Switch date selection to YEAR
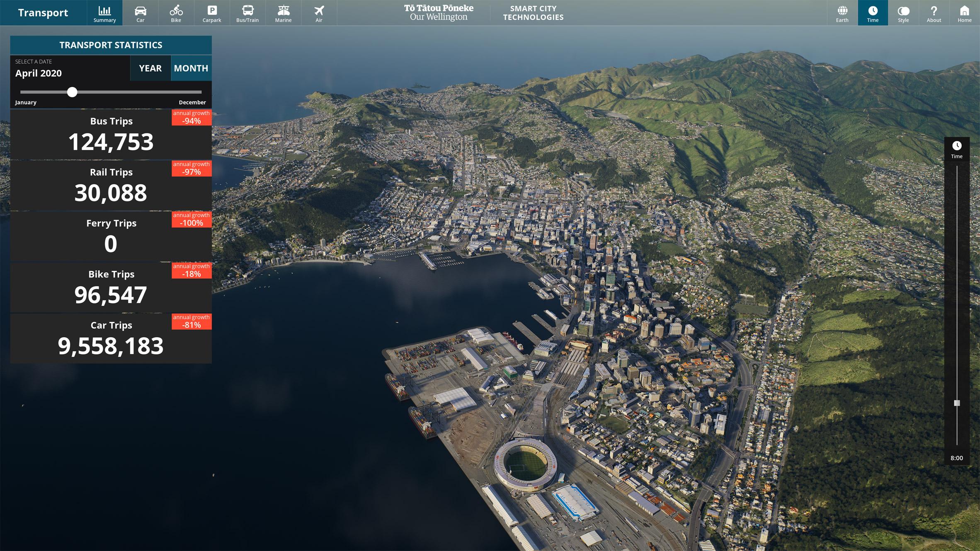Screen dimensions: 980x551 (x=150, y=68)
